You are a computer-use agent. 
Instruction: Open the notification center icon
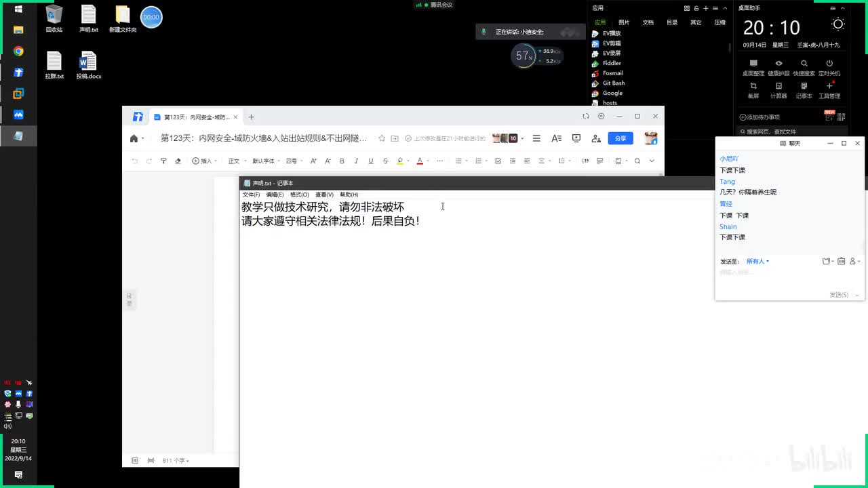point(18,474)
